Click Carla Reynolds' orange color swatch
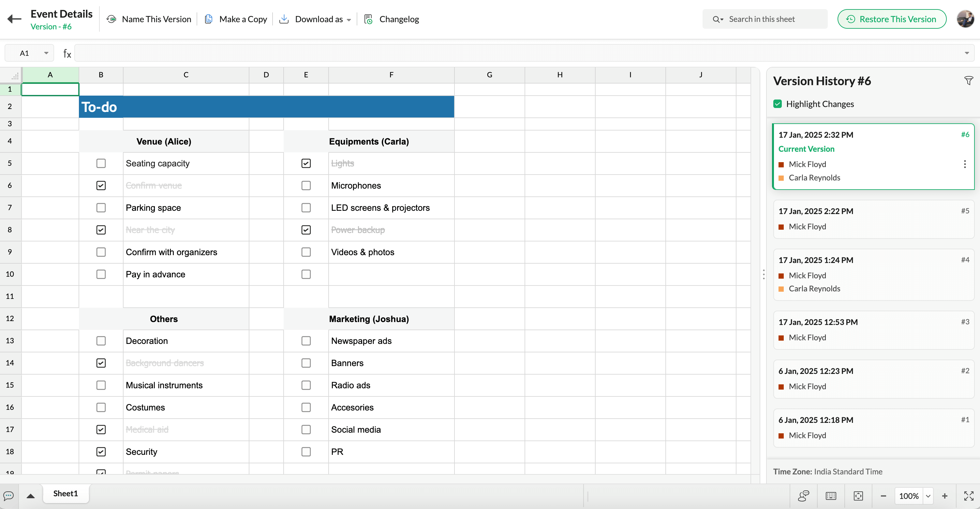 tap(781, 178)
